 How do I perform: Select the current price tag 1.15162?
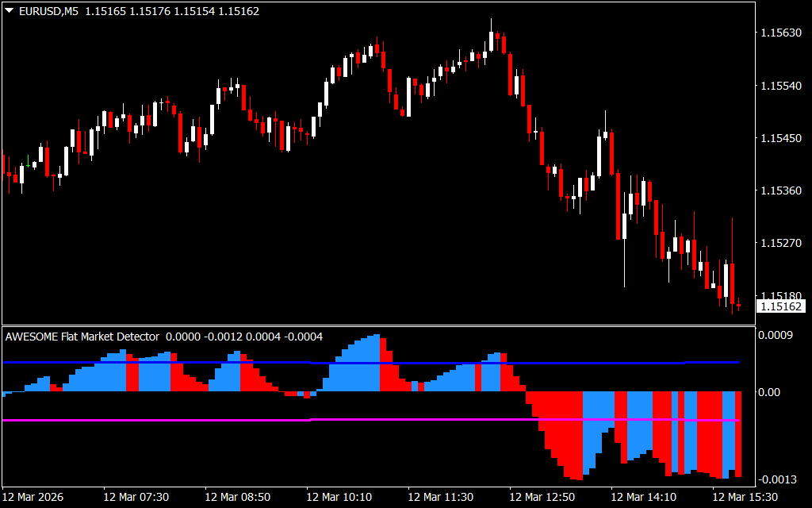point(780,306)
